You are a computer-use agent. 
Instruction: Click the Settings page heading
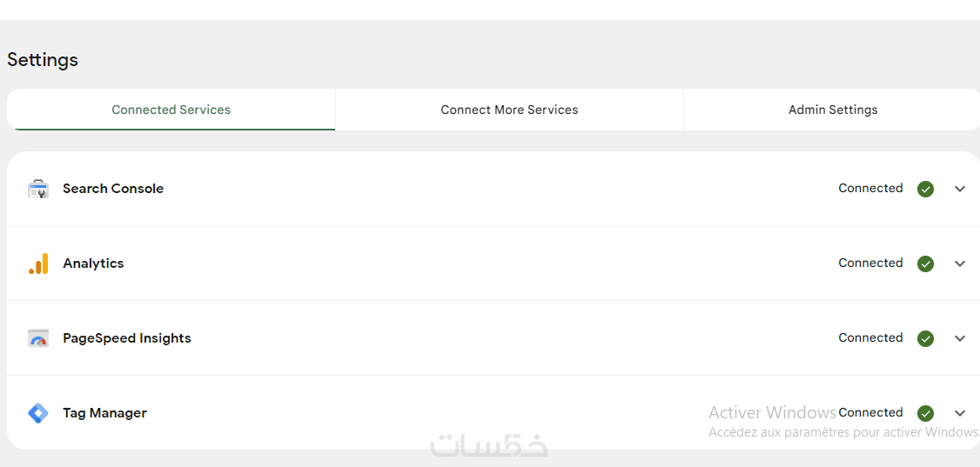pos(43,60)
